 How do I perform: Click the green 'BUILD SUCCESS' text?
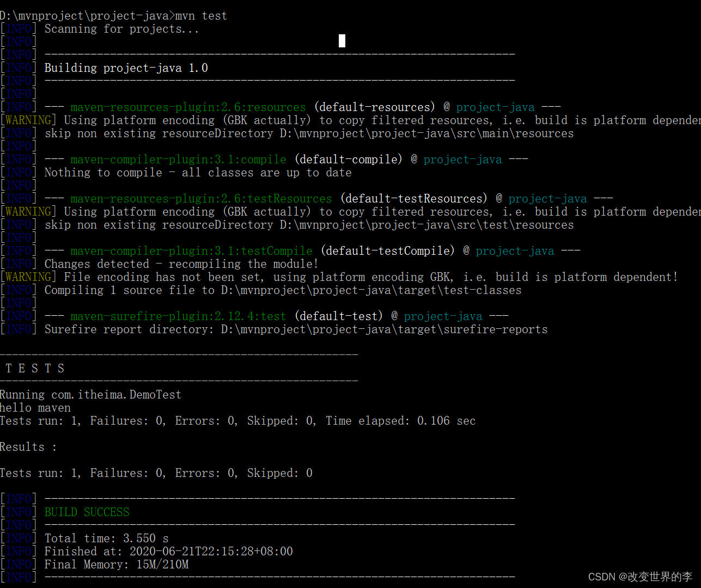(x=87, y=512)
